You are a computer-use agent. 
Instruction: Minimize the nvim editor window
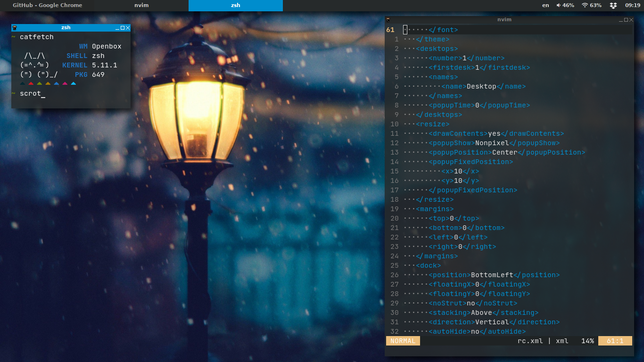click(x=621, y=20)
